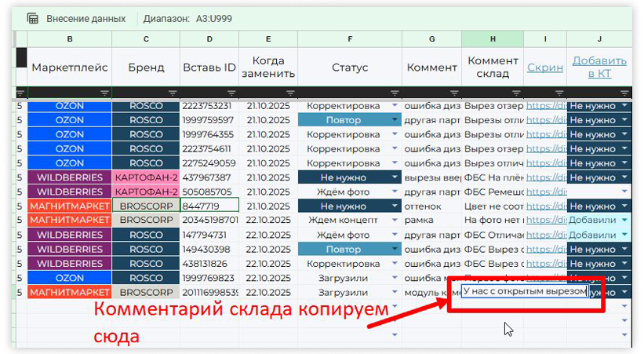Open the filter icon in Коммент column
Viewport: 644px width, 354px height.
tap(454, 93)
